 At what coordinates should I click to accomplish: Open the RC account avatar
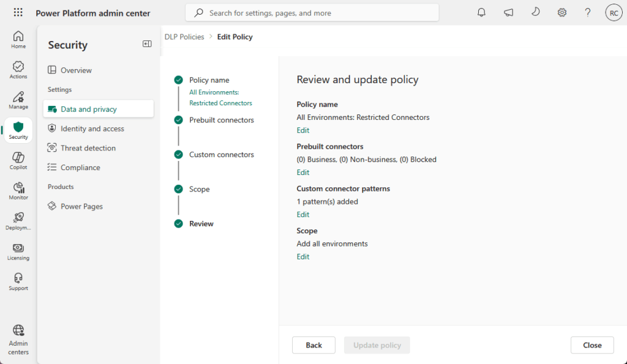tap(614, 13)
